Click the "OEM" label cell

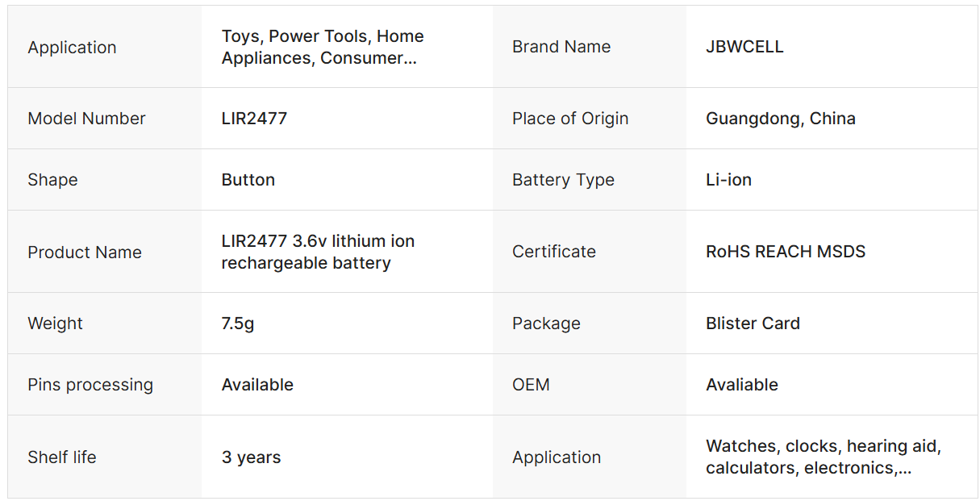tap(531, 385)
